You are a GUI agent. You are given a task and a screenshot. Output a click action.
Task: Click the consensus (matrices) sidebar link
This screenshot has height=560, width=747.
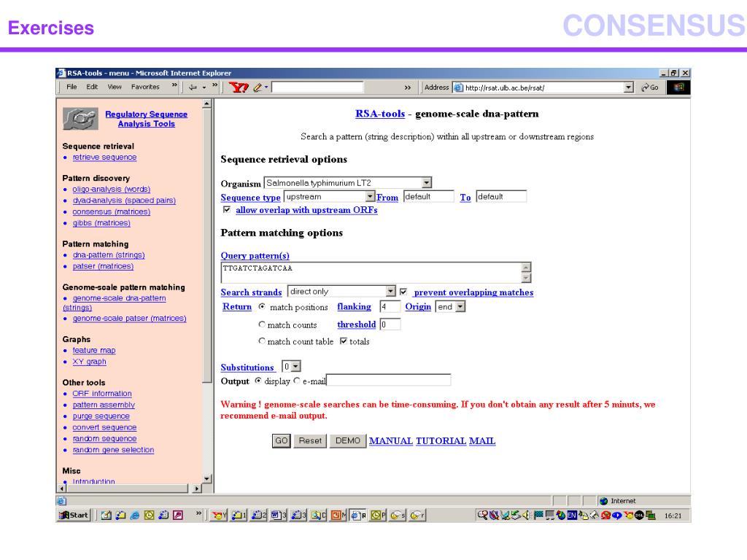pyautogui.click(x=112, y=211)
